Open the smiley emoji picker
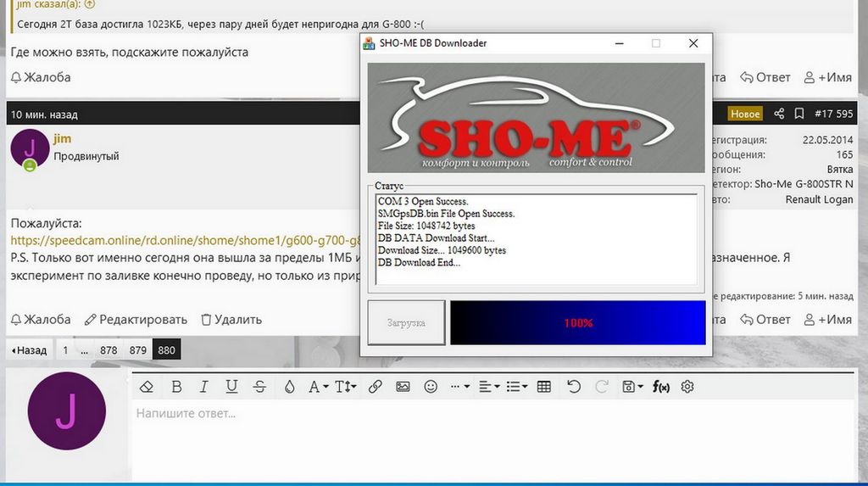The width and height of the screenshot is (868, 486). pyautogui.click(x=431, y=387)
